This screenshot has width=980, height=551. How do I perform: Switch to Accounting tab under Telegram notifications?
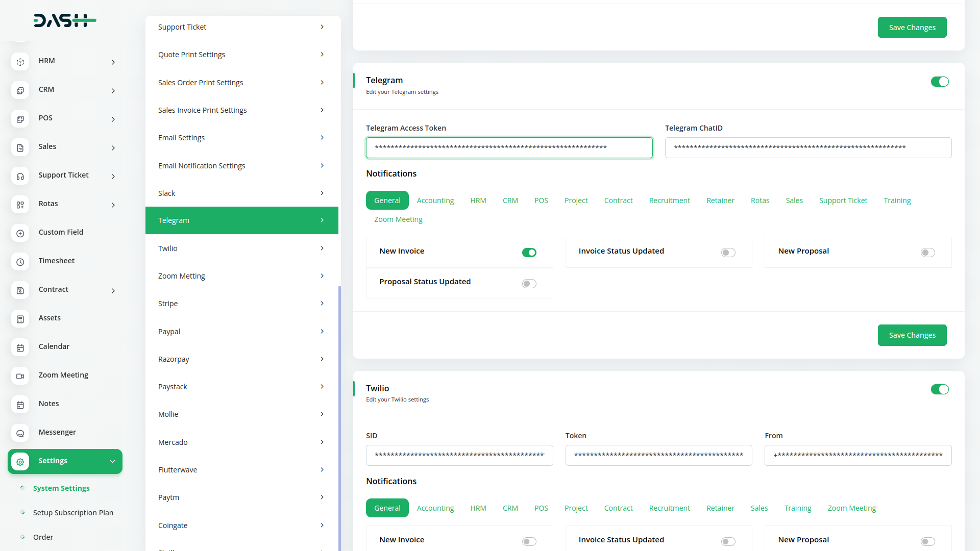(x=435, y=201)
